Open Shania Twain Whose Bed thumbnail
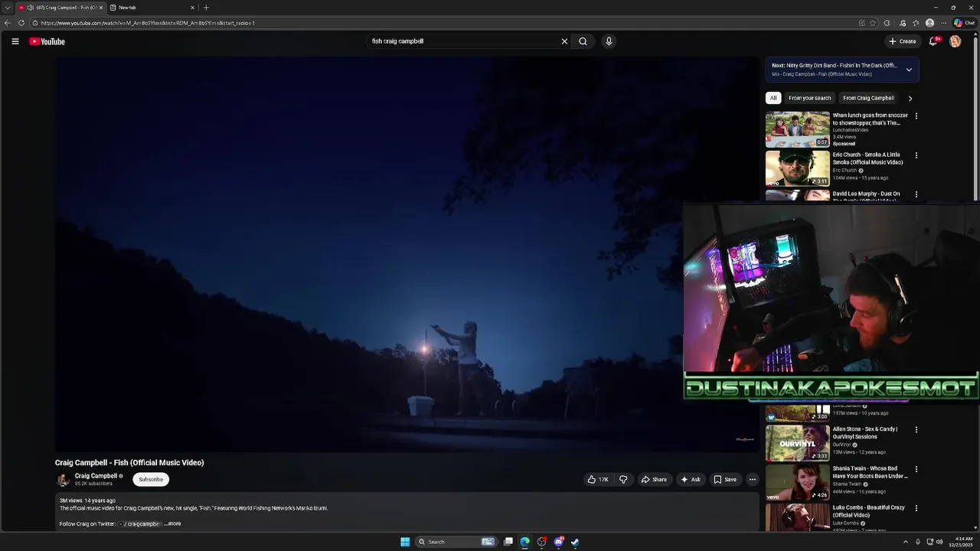Image resolution: width=980 pixels, height=551 pixels. click(x=798, y=482)
